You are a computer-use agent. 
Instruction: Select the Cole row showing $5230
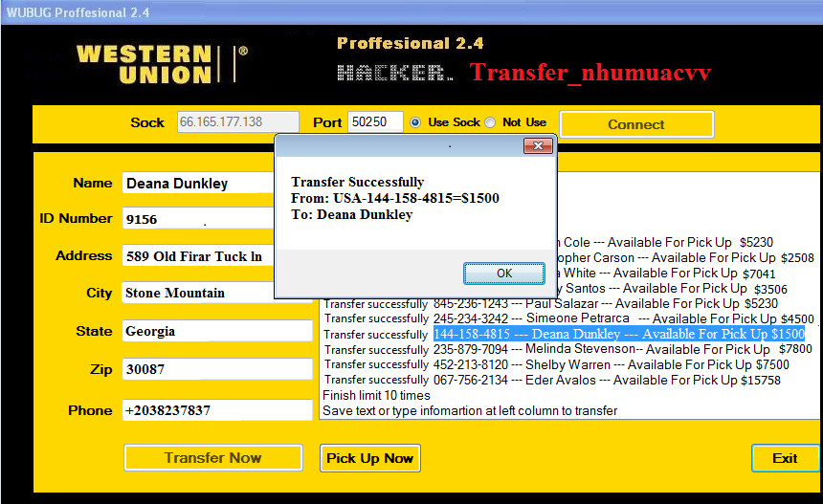(x=665, y=242)
